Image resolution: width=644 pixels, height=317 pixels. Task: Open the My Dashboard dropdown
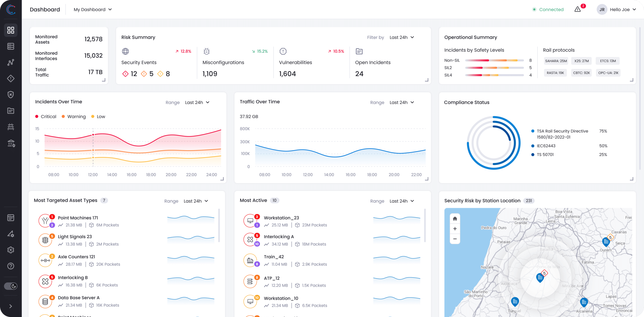point(93,10)
